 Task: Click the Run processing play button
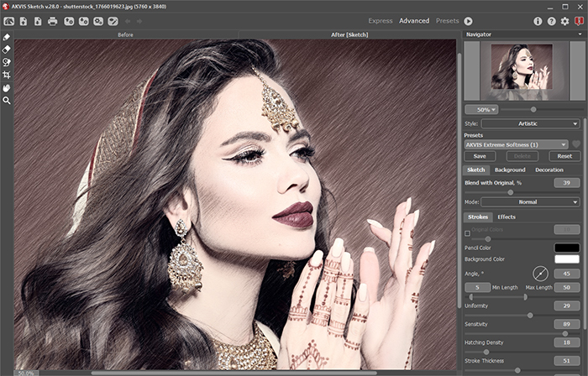[x=468, y=20]
